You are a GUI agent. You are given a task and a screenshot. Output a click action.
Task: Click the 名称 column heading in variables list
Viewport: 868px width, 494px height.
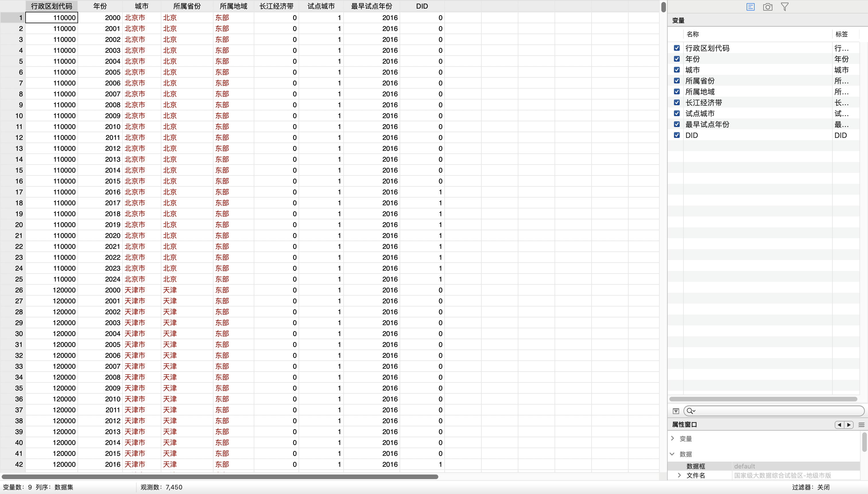[692, 34]
